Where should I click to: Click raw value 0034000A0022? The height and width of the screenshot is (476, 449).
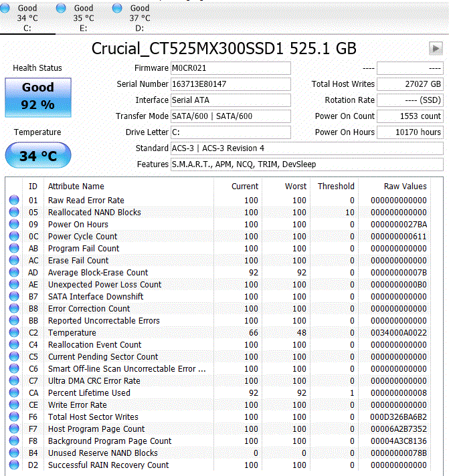(x=399, y=333)
